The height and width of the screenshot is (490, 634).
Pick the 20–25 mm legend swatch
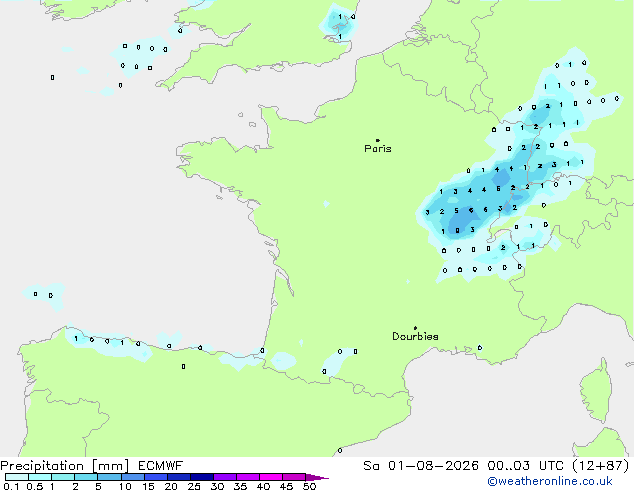(178, 477)
